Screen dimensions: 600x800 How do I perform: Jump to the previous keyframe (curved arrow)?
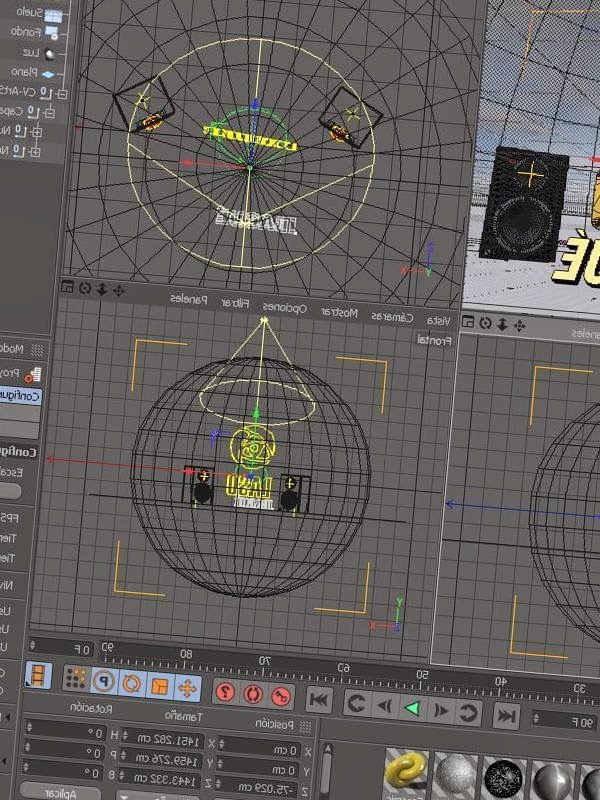468,713
